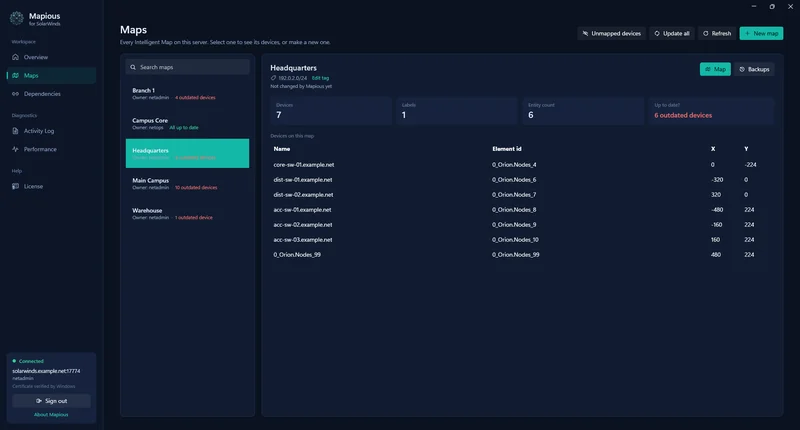Create a New map
800x430 pixels.
coord(761,34)
